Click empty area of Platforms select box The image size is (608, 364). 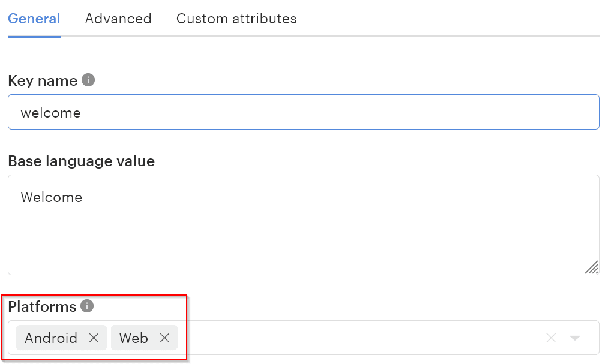[x=360, y=338]
